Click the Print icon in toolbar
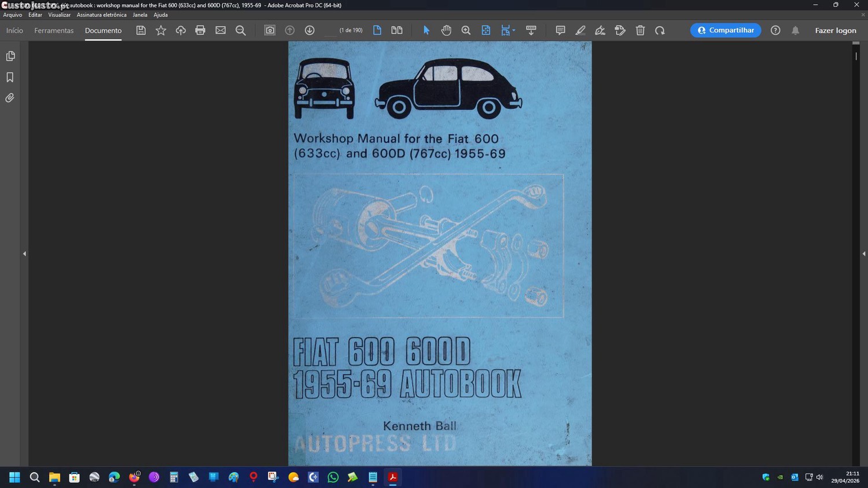The image size is (868, 488). pos(200,31)
